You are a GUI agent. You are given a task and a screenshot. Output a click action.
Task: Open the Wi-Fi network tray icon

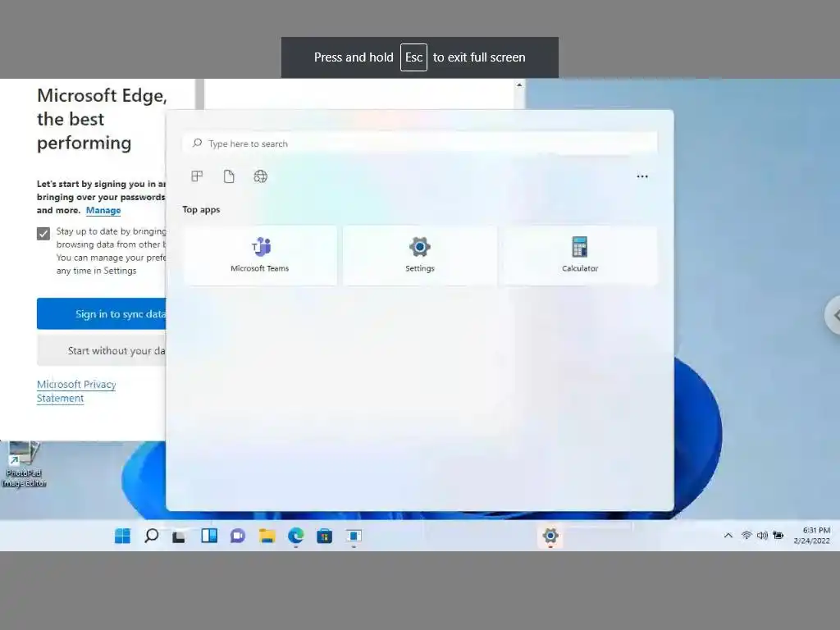click(x=746, y=535)
